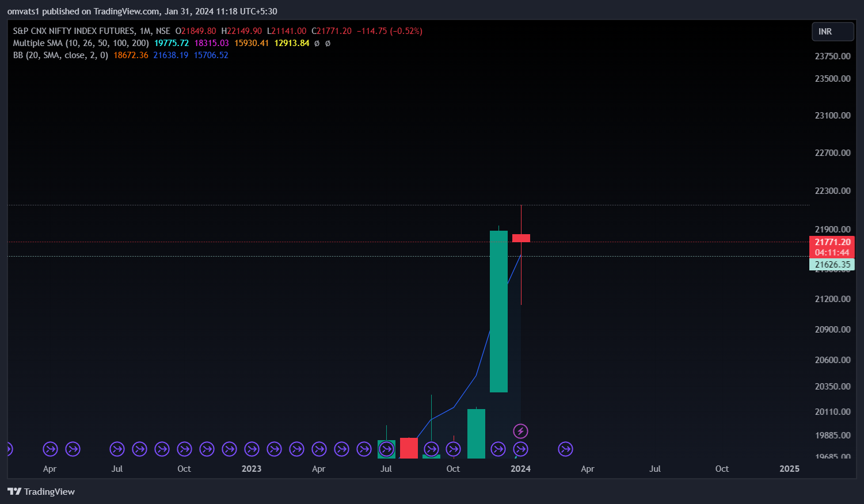Select the Multiple SMA indicator legend
Viewport: 864px width, 504px height.
click(x=81, y=43)
